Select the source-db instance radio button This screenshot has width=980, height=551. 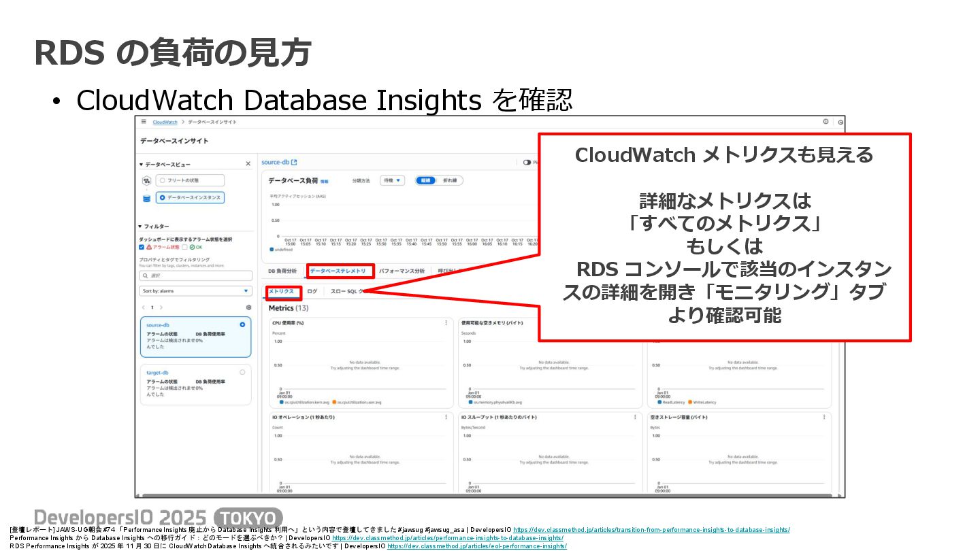(x=242, y=324)
